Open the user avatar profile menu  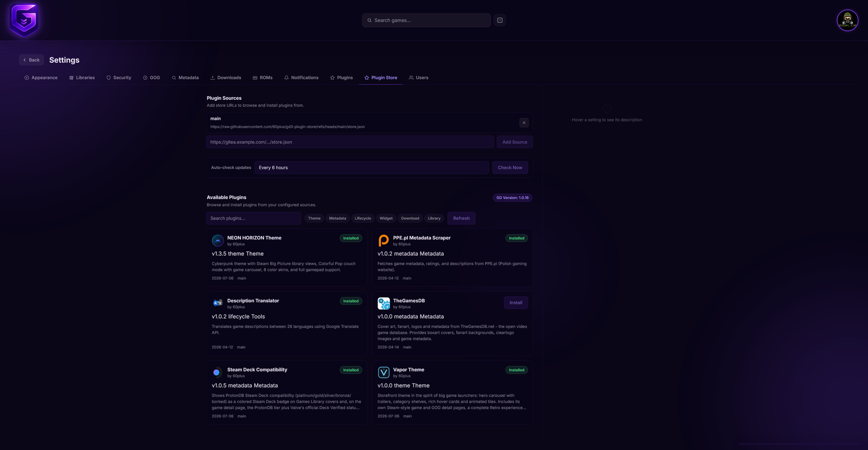847,21
